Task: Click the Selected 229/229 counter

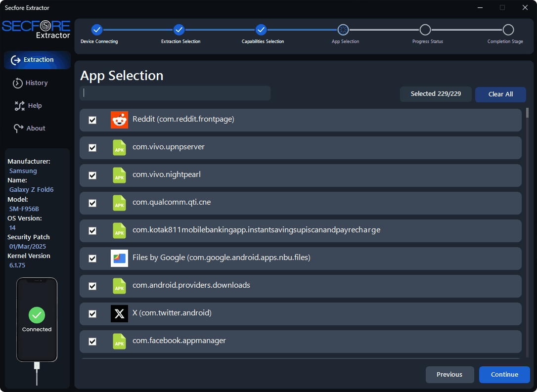Action: [436, 94]
